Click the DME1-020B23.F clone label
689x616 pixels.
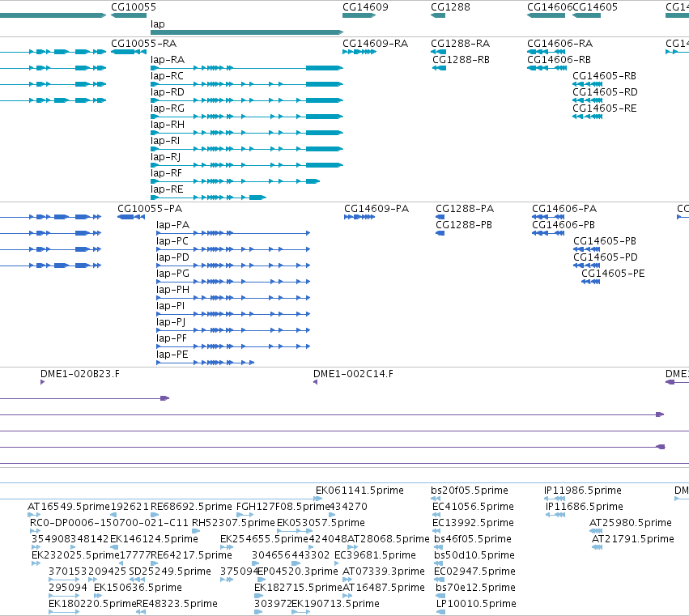[x=80, y=374]
